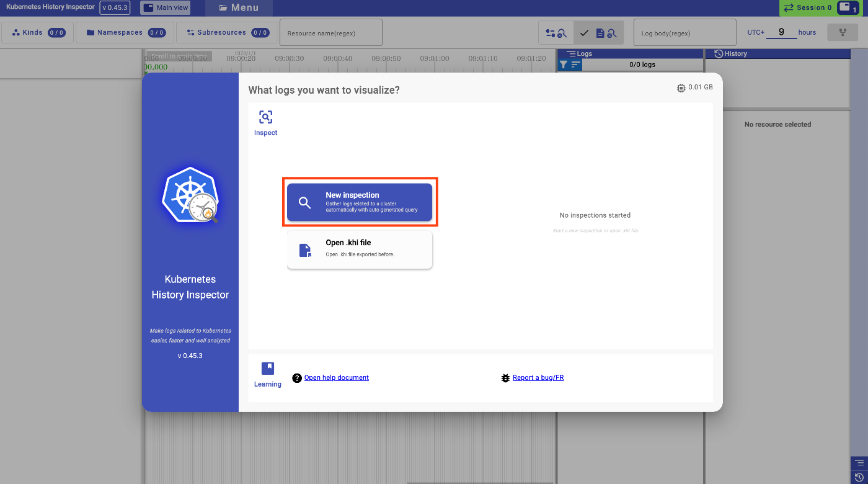Click 'No inspections started' text
This screenshot has height=484, width=868.
pos(595,215)
